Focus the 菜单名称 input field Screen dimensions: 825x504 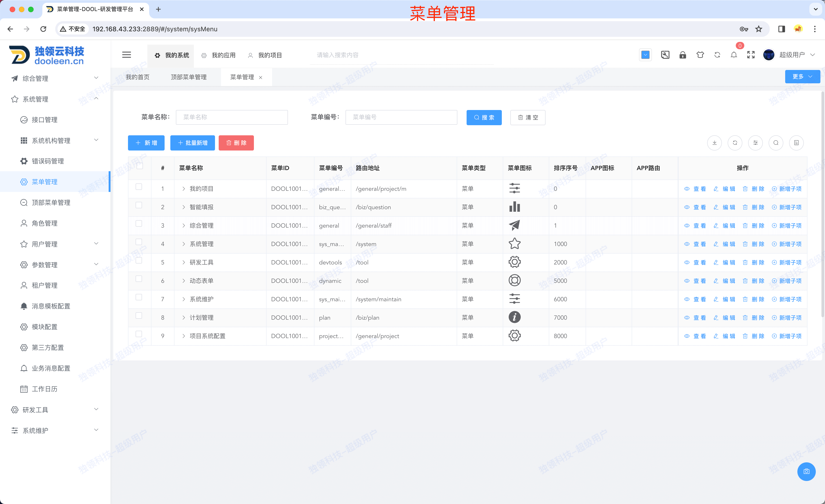pyautogui.click(x=232, y=117)
